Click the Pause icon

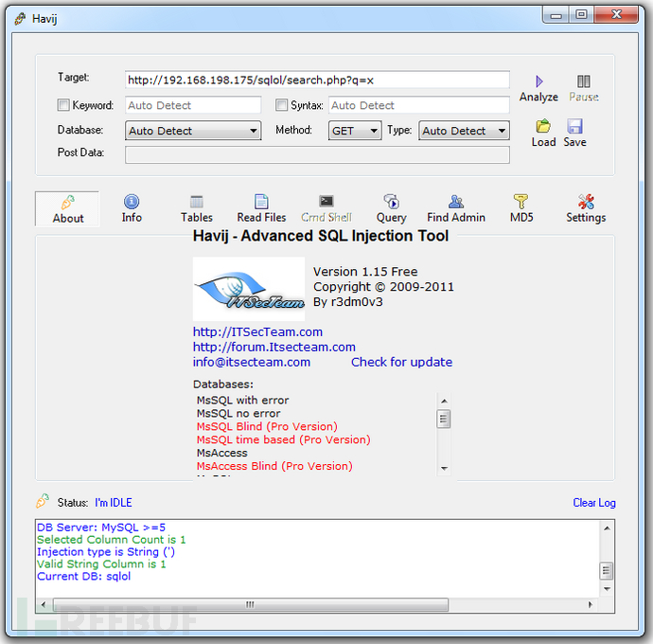pos(584,81)
